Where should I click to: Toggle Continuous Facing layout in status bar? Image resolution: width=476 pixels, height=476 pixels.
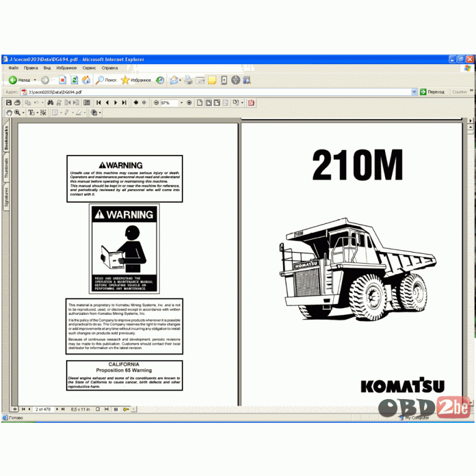(116, 409)
